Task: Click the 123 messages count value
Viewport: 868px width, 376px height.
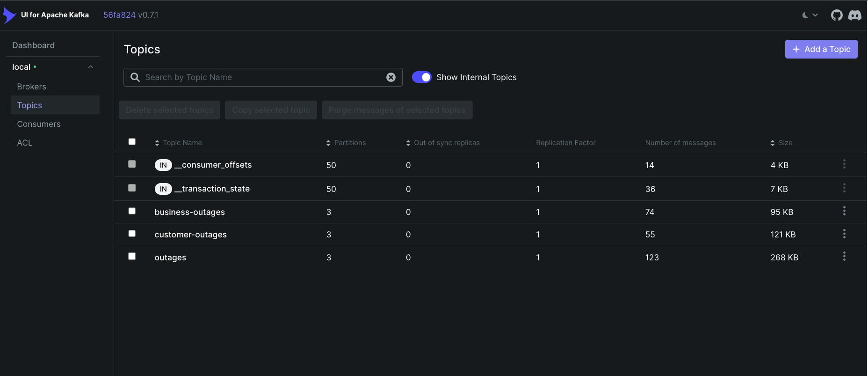Action: [652, 258]
